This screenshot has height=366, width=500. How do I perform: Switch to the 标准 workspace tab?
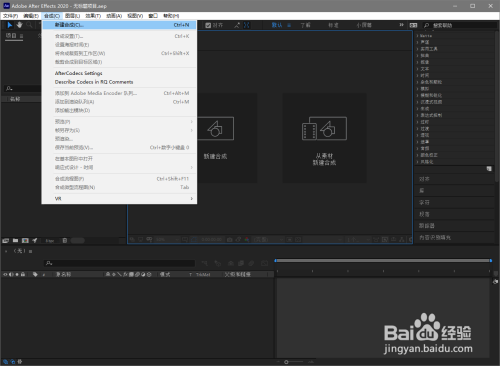[x=333, y=25]
